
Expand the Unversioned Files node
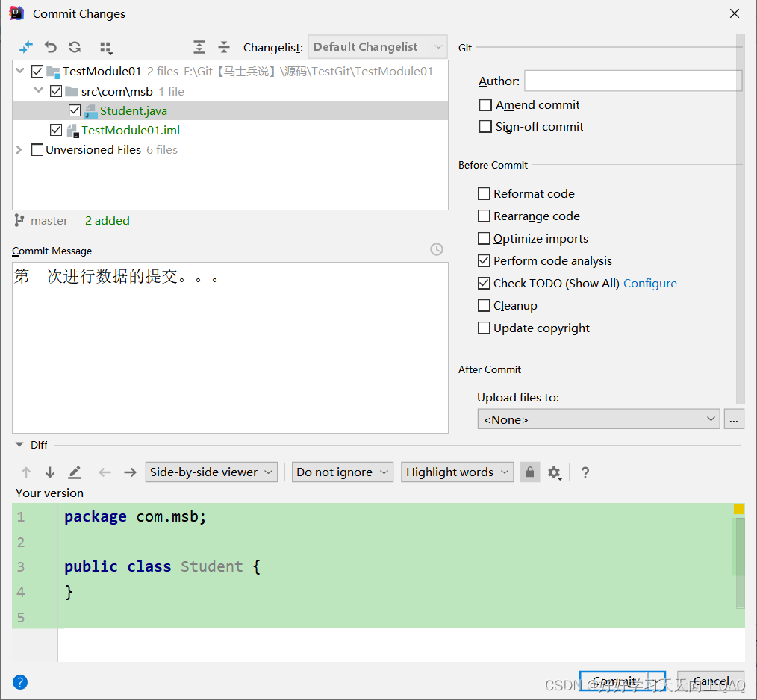tap(19, 150)
